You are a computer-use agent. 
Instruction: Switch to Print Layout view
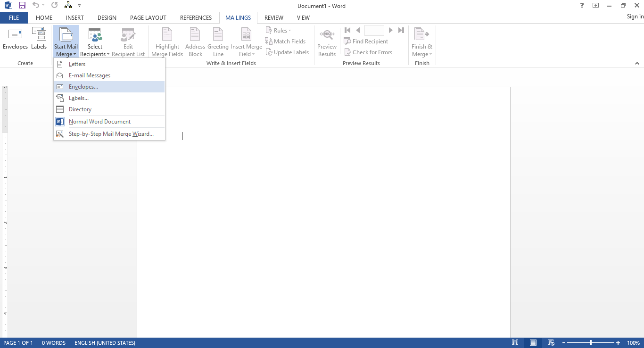point(533,343)
